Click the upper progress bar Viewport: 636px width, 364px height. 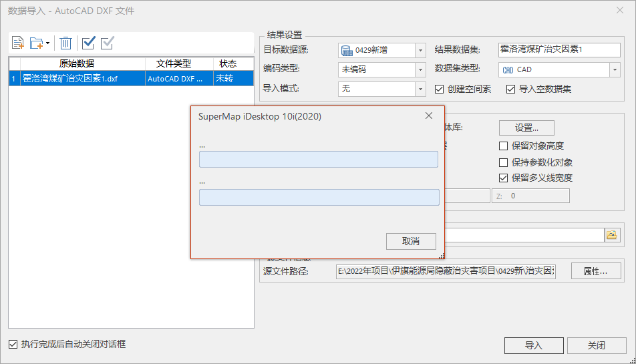pos(319,160)
